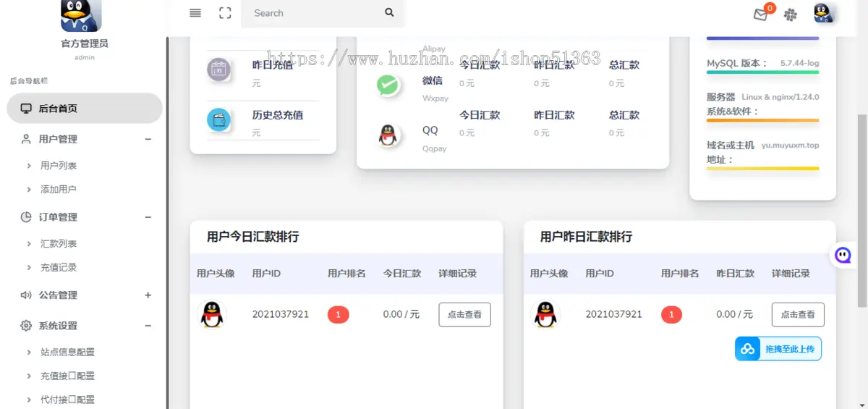Click rank badge 1 in yesterday's ranking
The height and width of the screenshot is (409, 868).
[672, 314]
